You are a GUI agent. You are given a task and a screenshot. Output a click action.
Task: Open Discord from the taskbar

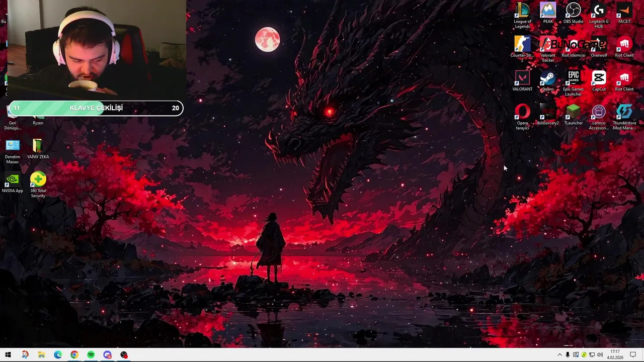click(108, 355)
